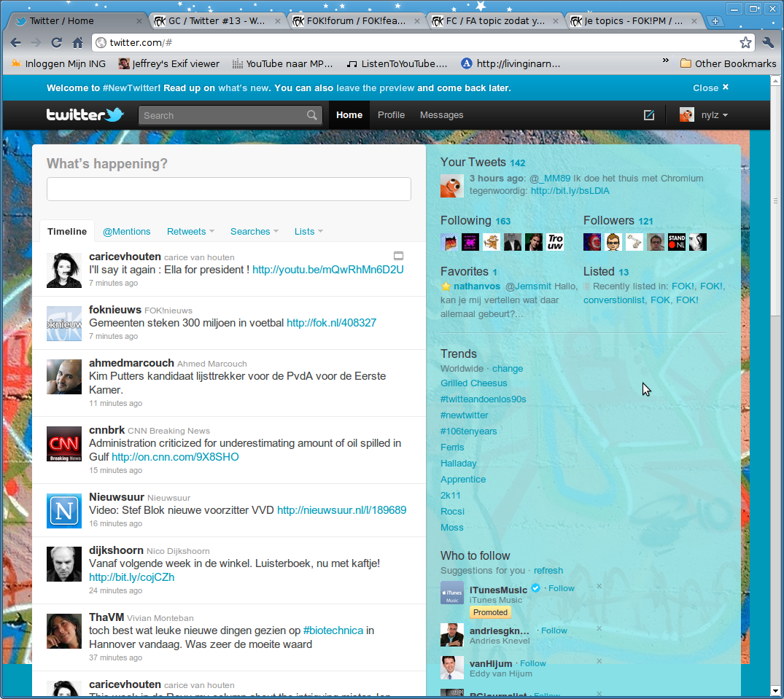Switch to the GC / Twitter #13 tab
The height and width of the screenshot is (699, 784).
click(216, 21)
